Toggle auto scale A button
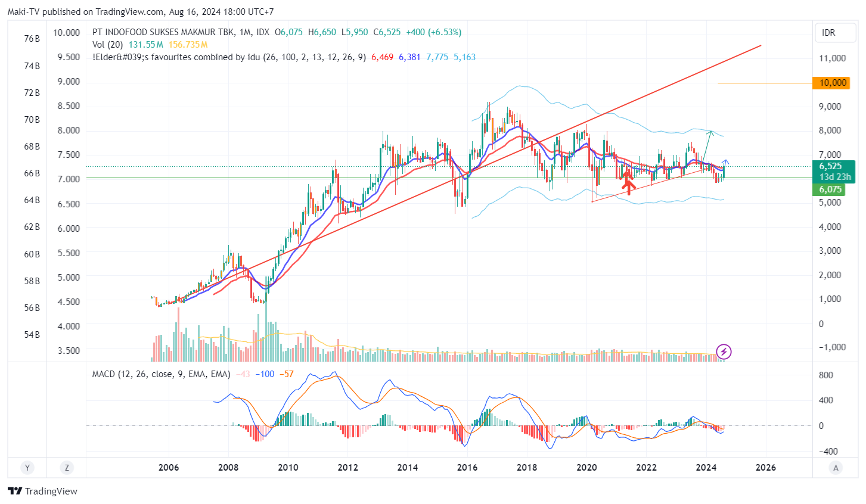 (x=836, y=468)
